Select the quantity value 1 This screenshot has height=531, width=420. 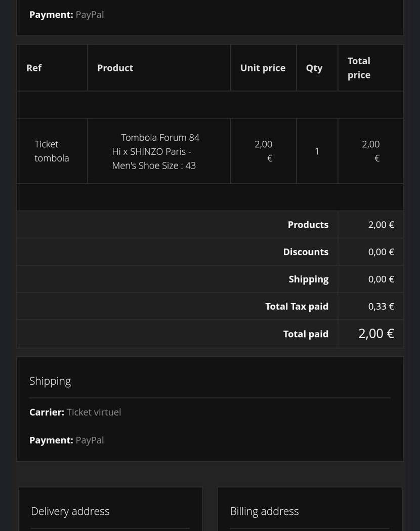(317, 151)
